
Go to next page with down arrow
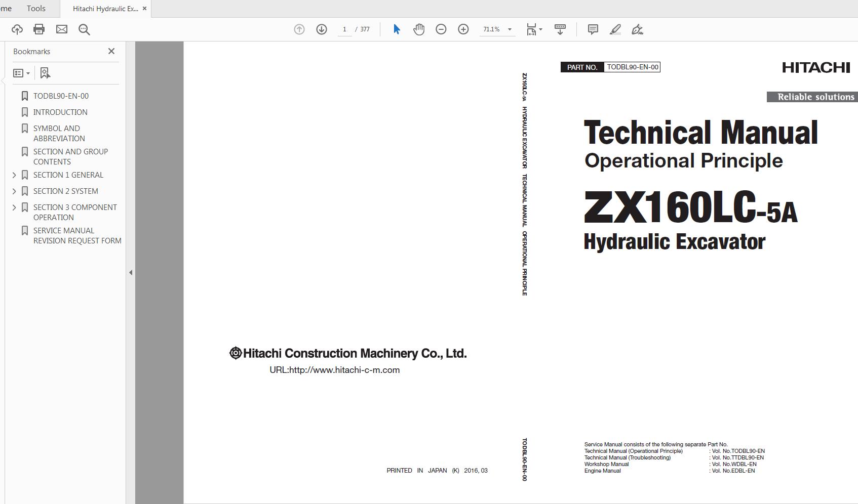point(321,29)
